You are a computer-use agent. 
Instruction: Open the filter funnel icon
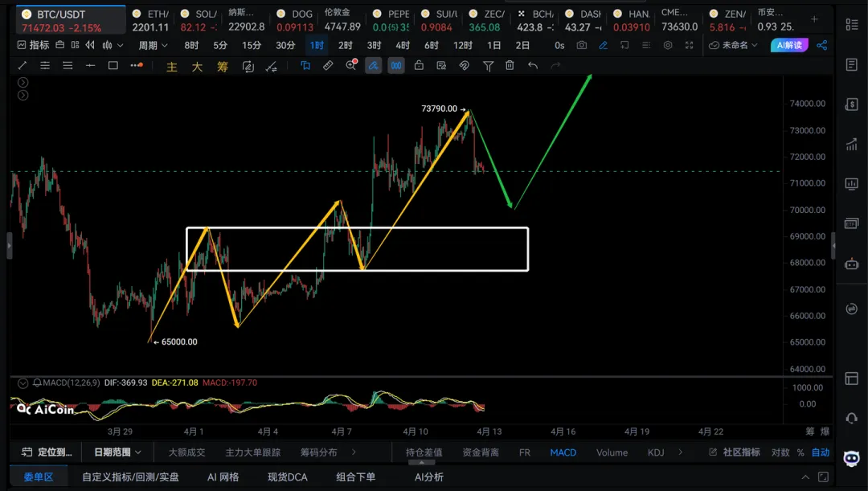(488, 67)
